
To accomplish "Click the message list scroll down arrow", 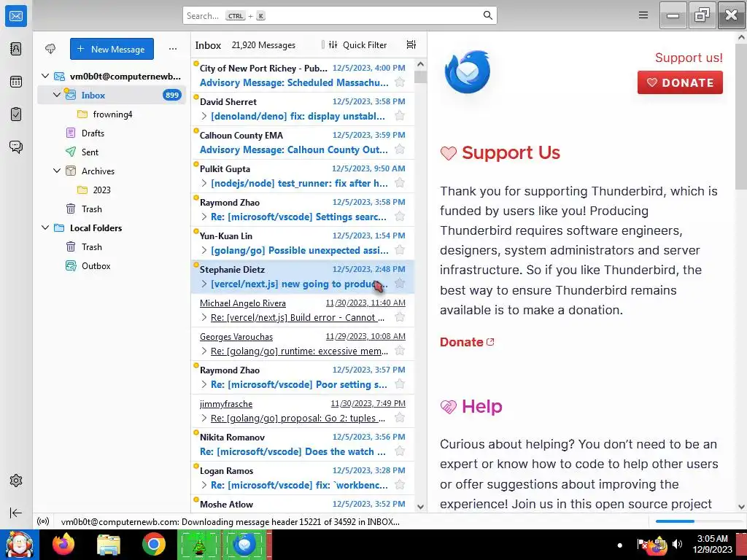I will tap(420, 507).
